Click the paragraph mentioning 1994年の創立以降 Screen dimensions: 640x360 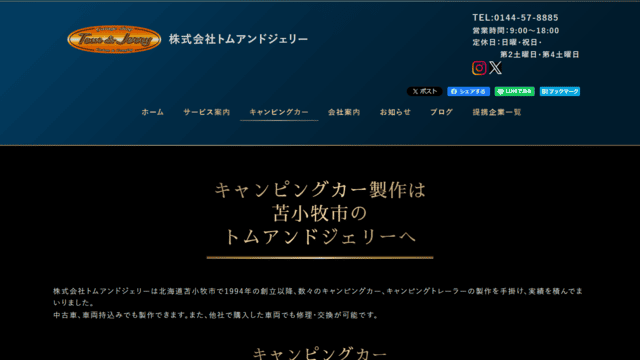click(318, 297)
